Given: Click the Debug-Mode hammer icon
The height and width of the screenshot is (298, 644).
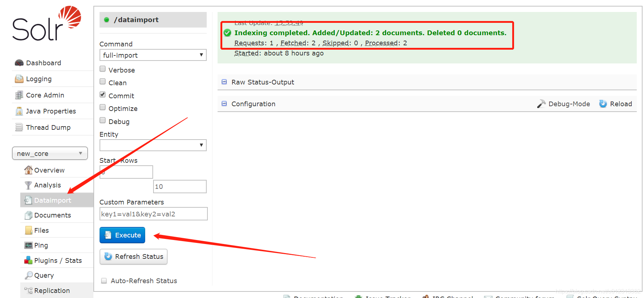Looking at the screenshot, I should click(x=541, y=104).
